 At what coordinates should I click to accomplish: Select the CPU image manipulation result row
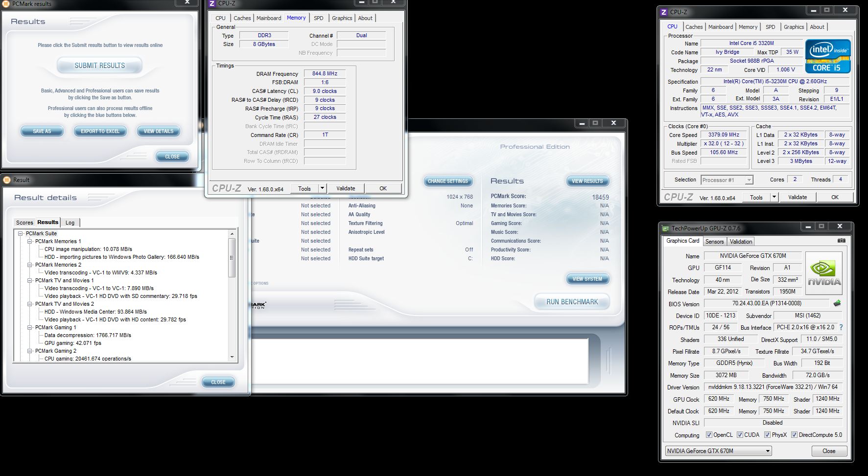pyautogui.click(x=88, y=249)
